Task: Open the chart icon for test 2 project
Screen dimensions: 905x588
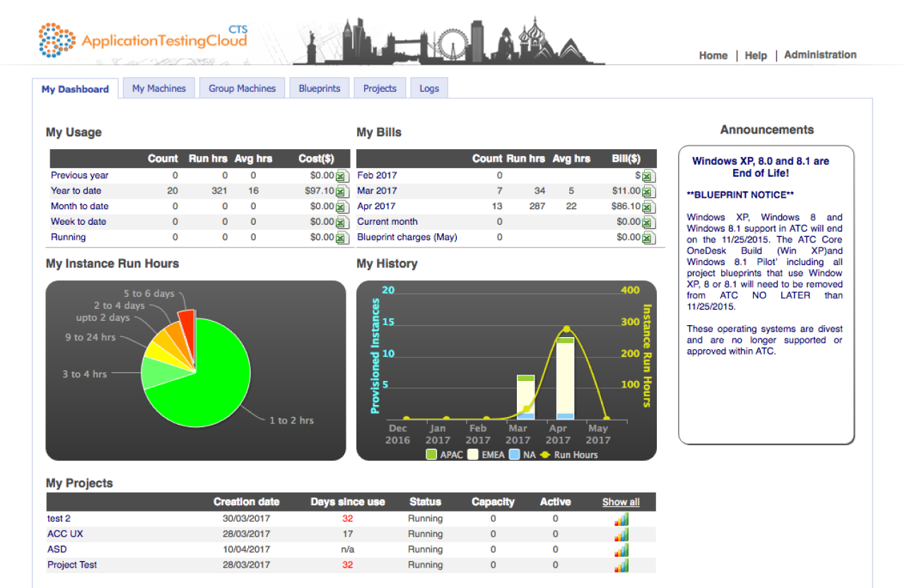Action: (x=621, y=519)
